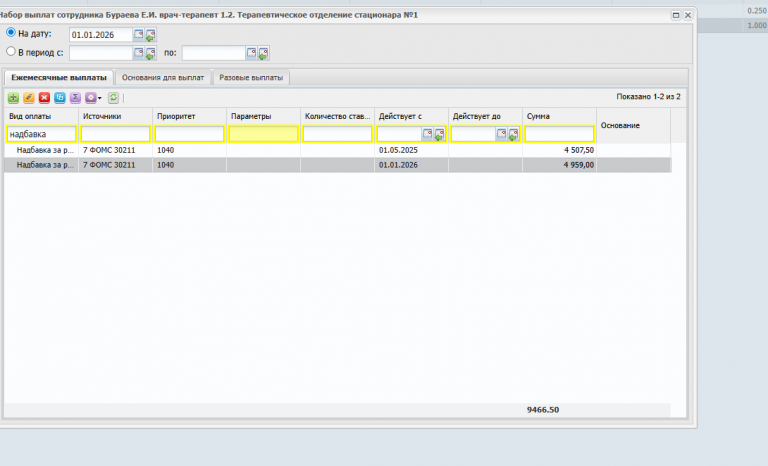Click the Источники filter field
This screenshot has height=466, width=768.
[116, 134]
